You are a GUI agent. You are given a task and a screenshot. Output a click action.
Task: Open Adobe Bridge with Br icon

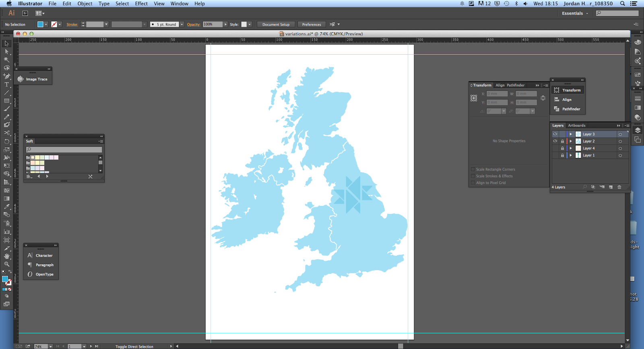pyautogui.click(x=25, y=13)
